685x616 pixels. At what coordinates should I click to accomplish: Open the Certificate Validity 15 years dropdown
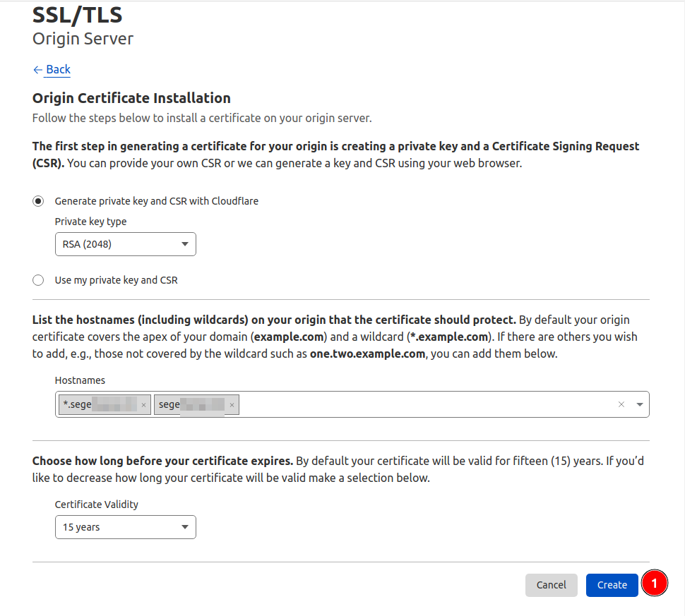coord(126,527)
